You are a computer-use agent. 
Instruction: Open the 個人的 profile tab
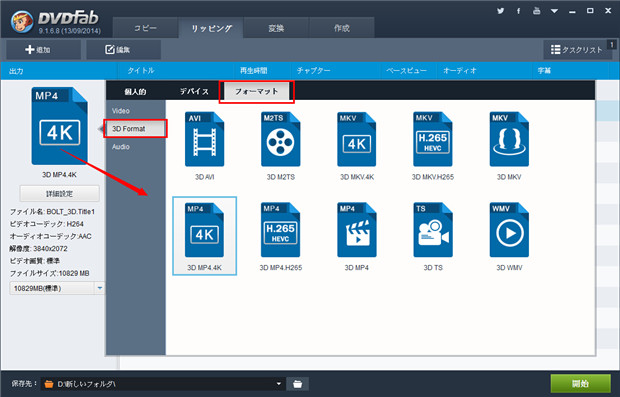click(x=135, y=91)
